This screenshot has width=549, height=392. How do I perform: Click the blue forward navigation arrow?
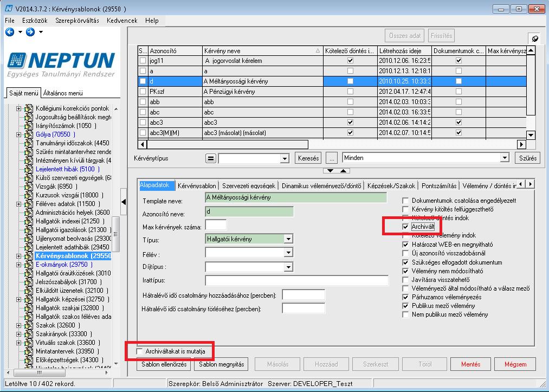30,32
